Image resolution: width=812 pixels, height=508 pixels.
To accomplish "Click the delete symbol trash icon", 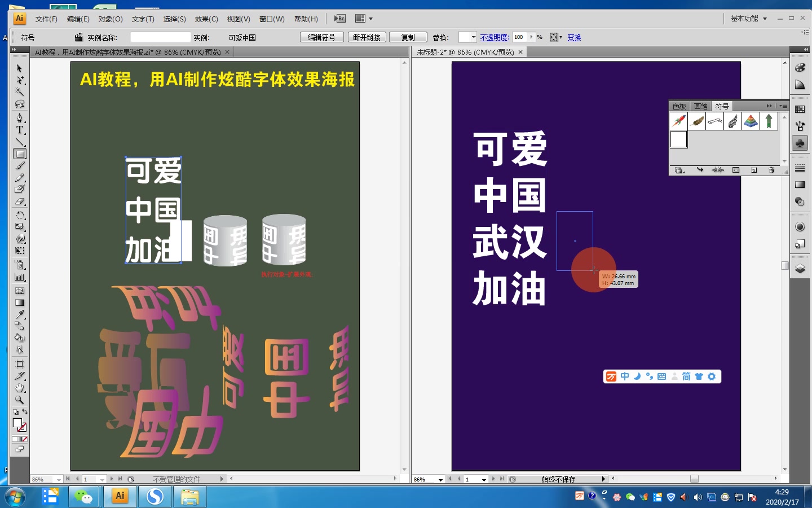I will (x=772, y=170).
